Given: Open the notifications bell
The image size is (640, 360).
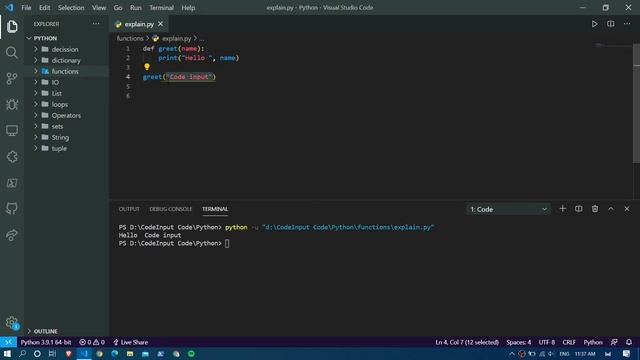Looking at the screenshot, I should (x=629, y=342).
